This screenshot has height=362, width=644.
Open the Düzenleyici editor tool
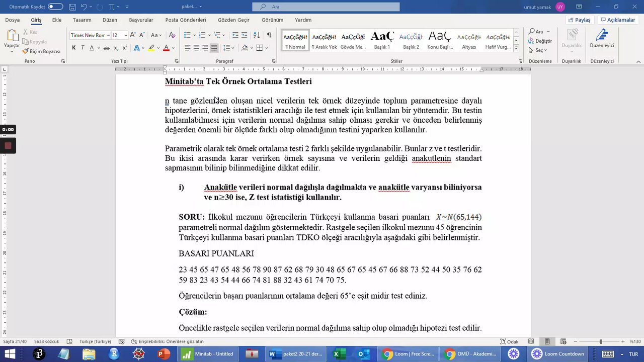[602, 39]
